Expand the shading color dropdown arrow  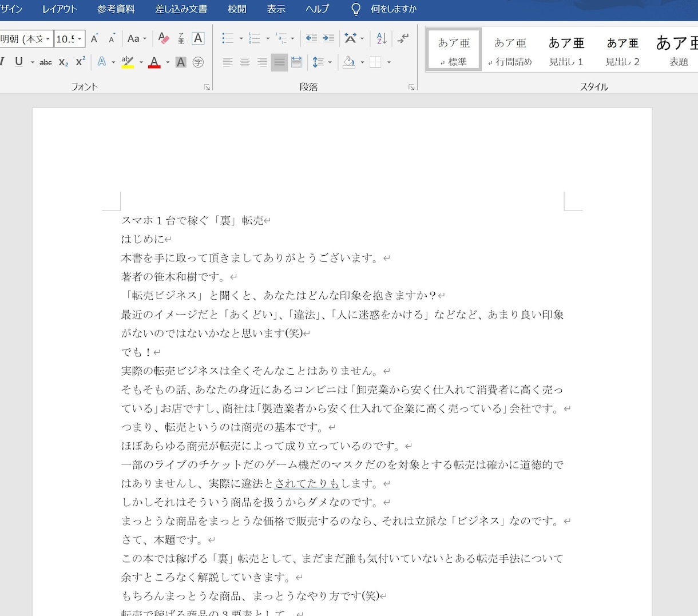coord(362,62)
